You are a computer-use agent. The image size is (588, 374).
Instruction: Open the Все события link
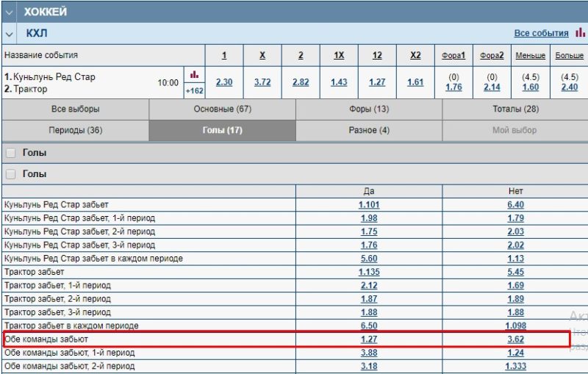(x=541, y=33)
